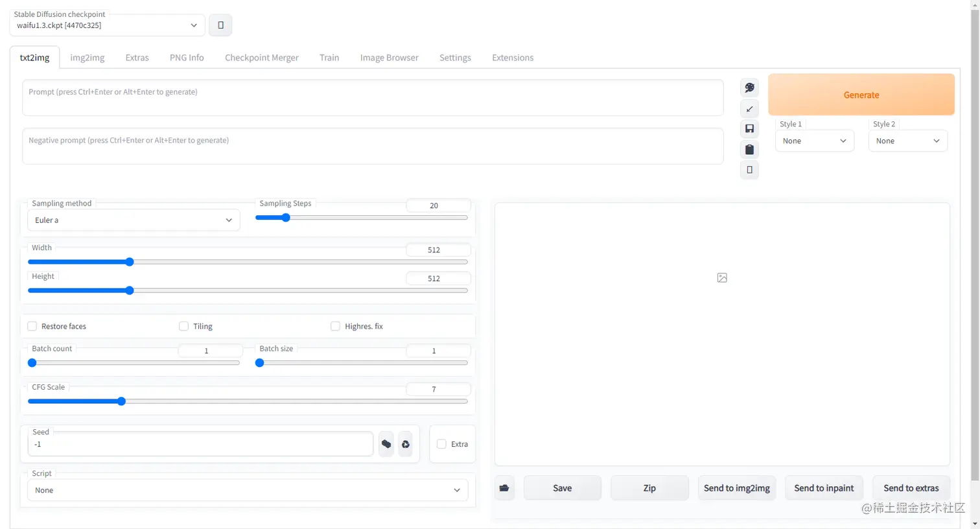Image resolution: width=980 pixels, height=529 pixels.
Task: Click the Batch count slider handle
Action: (x=32, y=363)
